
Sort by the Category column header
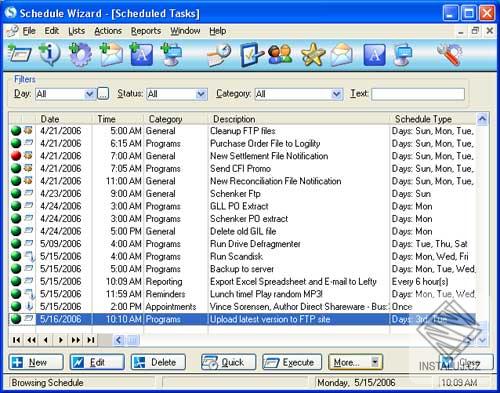[176, 119]
